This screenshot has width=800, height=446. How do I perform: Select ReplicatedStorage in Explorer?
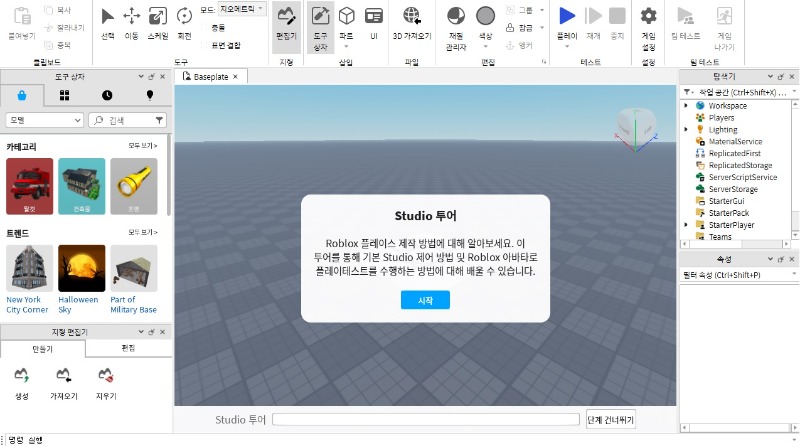(740, 165)
